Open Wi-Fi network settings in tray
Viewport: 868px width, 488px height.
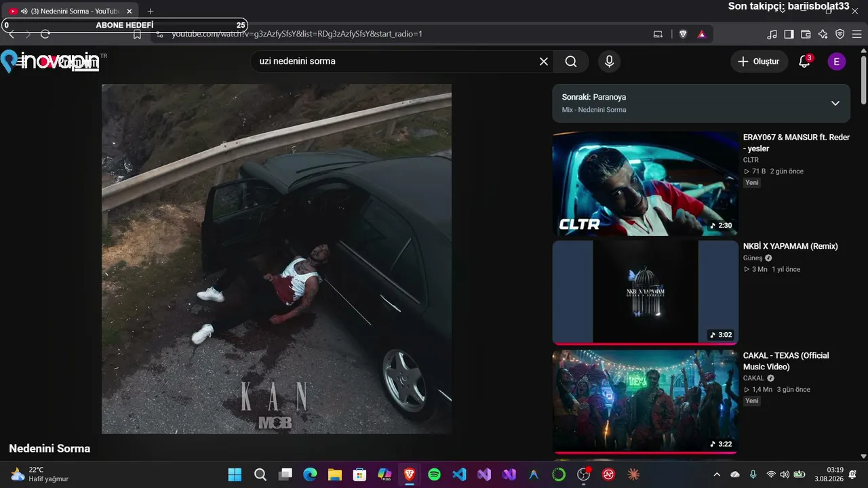pyautogui.click(x=770, y=474)
